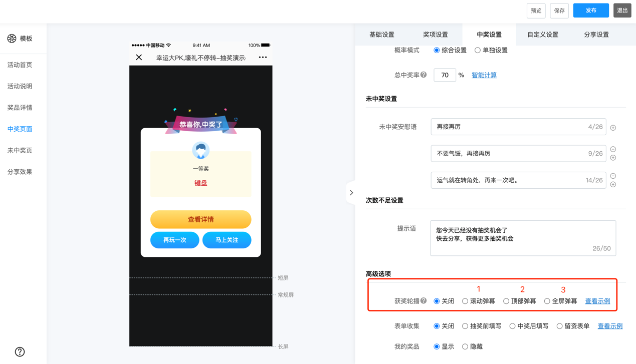Add message below 运气就在转角处 with plus icon
Image resolution: width=636 pixels, height=364 pixels.
click(x=613, y=185)
